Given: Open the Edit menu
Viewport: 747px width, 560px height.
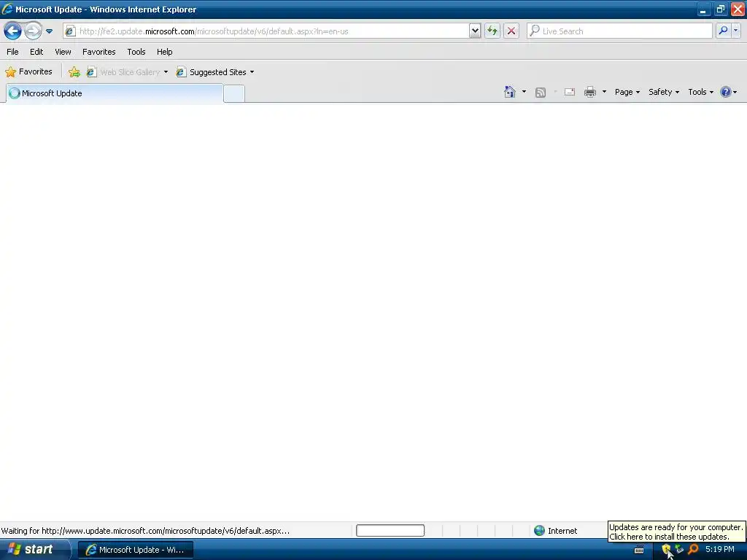Looking at the screenshot, I should 36,52.
